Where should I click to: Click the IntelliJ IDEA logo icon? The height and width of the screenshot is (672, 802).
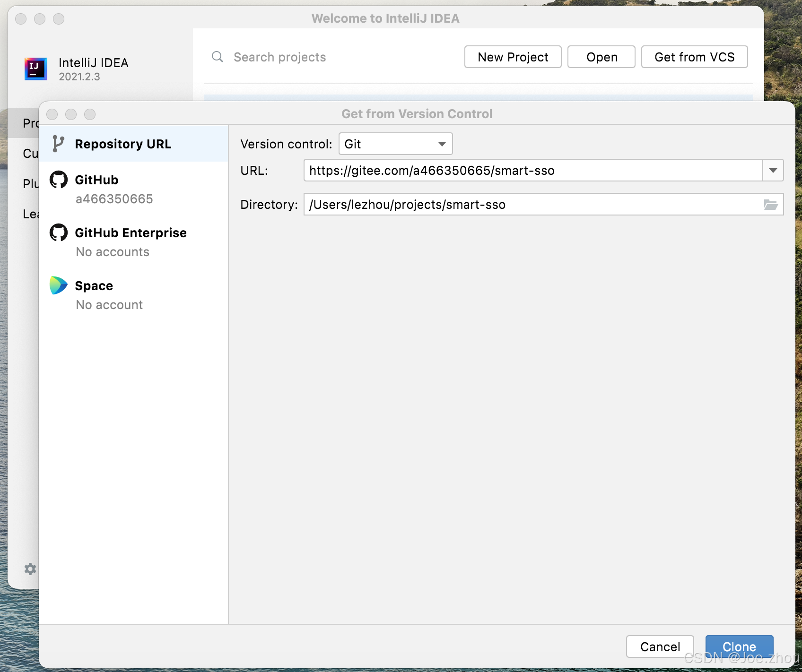tap(36, 69)
